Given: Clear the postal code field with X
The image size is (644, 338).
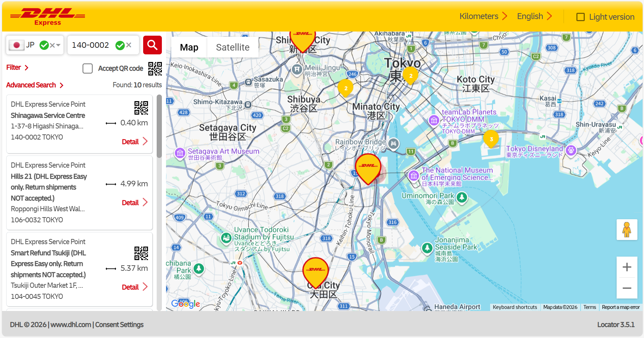Looking at the screenshot, I should tap(129, 45).
